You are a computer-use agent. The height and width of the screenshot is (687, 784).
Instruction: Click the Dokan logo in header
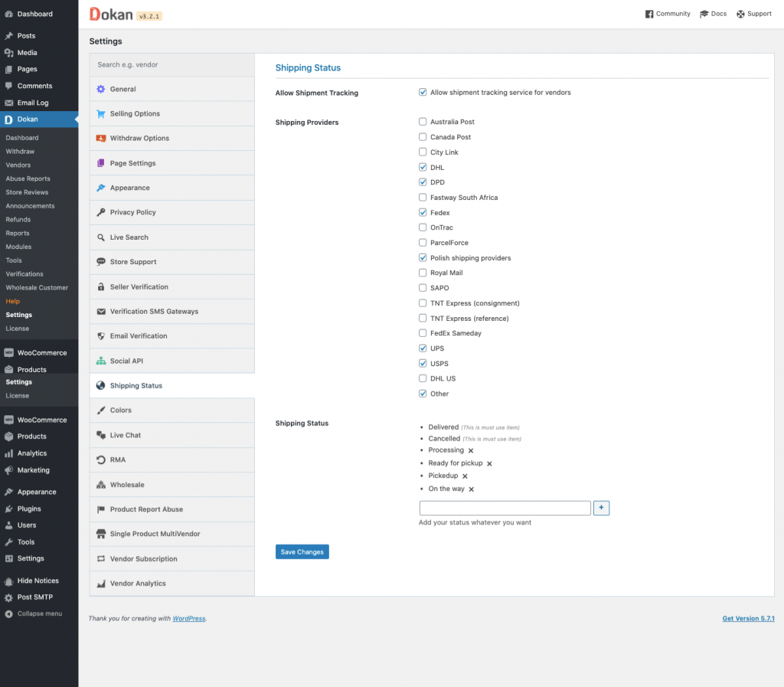point(111,14)
